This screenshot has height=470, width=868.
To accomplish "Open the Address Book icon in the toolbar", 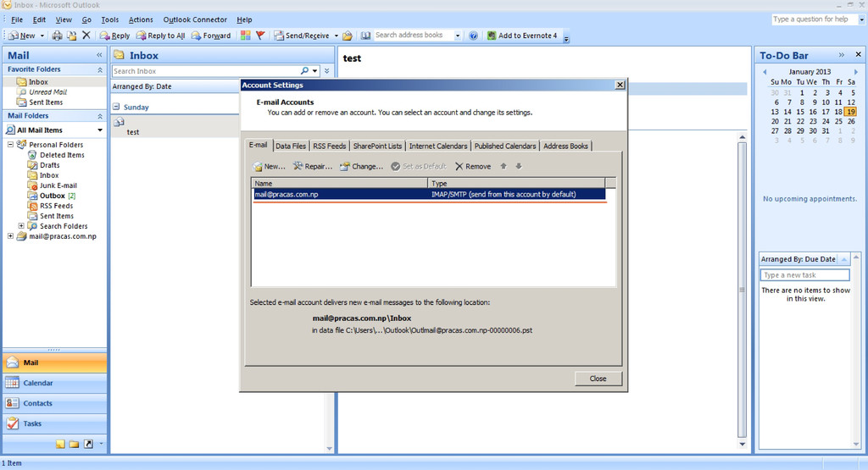I will [365, 36].
